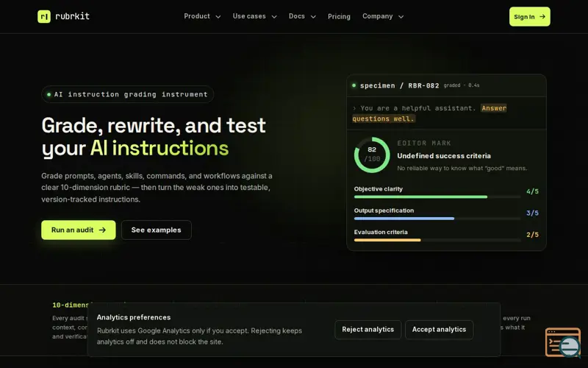588x368 pixels.
Task: Click the Output specification progress bar
Action: tap(437, 219)
